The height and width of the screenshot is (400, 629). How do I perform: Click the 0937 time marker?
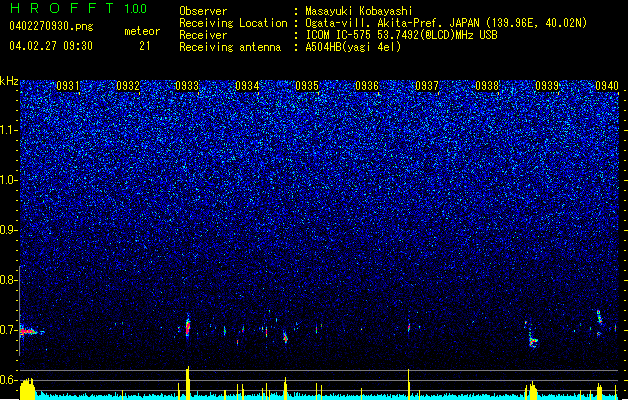point(427,86)
